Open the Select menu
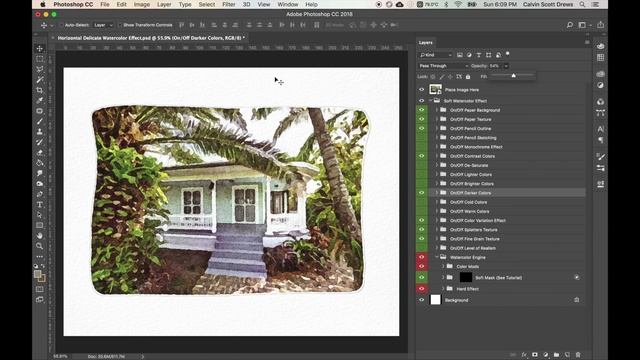 (207, 4)
